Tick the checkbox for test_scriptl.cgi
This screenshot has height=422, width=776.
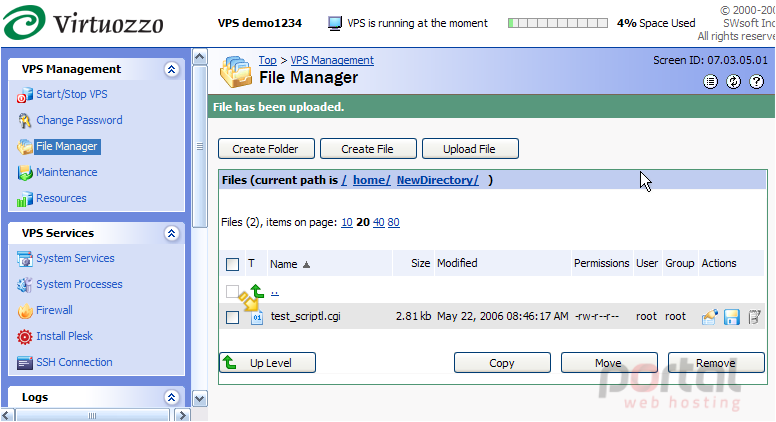(232, 317)
